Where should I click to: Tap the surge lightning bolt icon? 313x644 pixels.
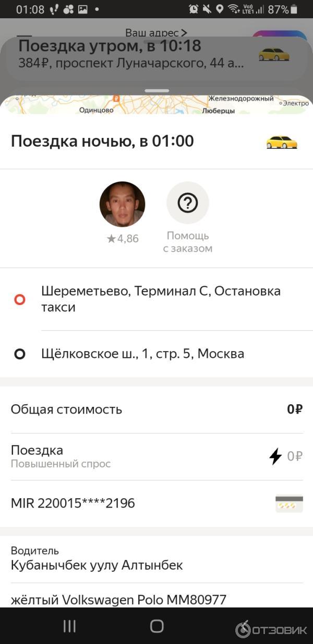point(275,456)
